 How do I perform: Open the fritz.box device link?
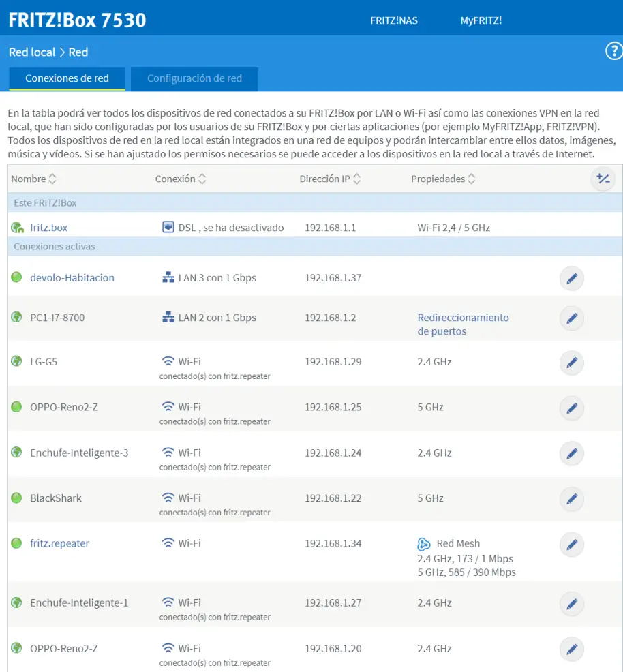(49, 228)
